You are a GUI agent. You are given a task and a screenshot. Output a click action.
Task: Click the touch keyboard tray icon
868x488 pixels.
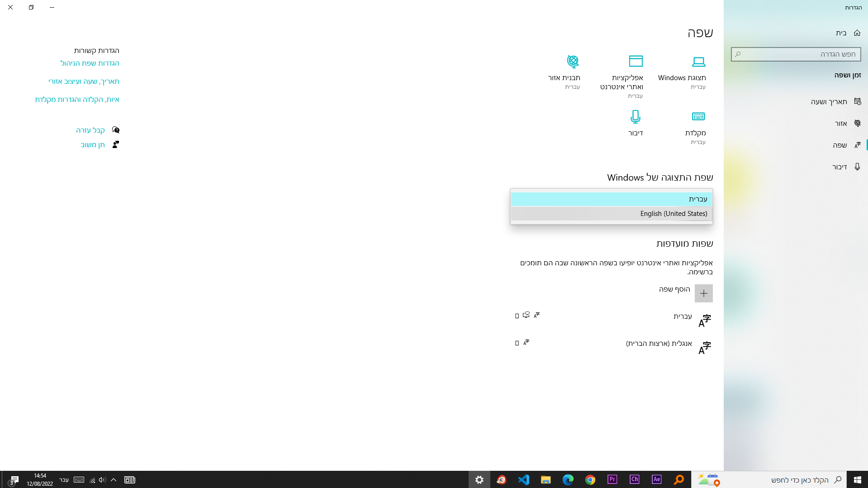pos(79,480)
